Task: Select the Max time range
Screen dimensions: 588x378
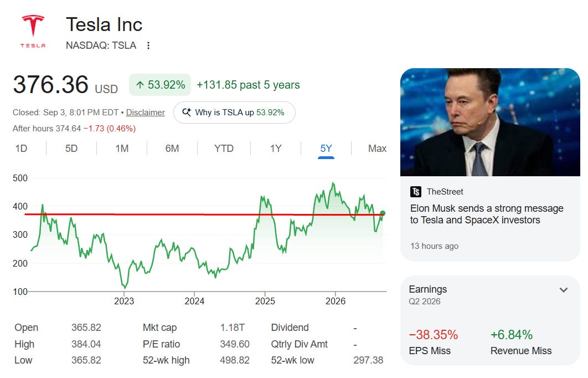Action: (x=377, y=149)
